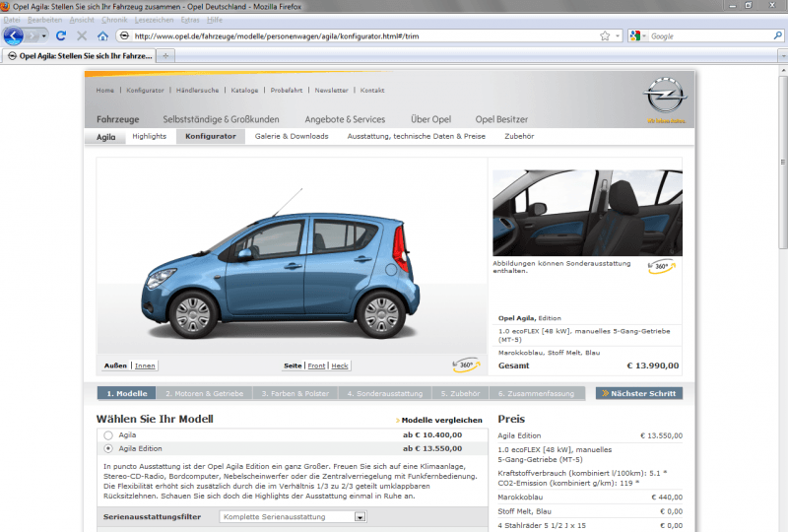Select the Agila model radio button
Viewport: 788px width, 532px height.
pyautogui.click(x=108, y=434)
